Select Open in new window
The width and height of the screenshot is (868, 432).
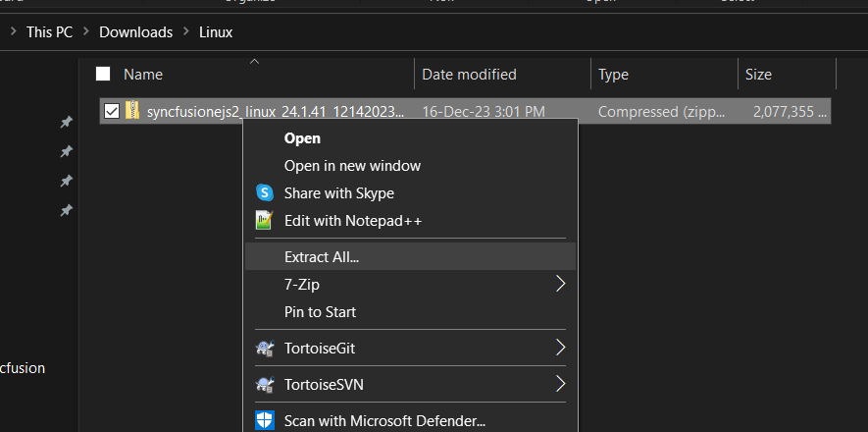(352, 166)
